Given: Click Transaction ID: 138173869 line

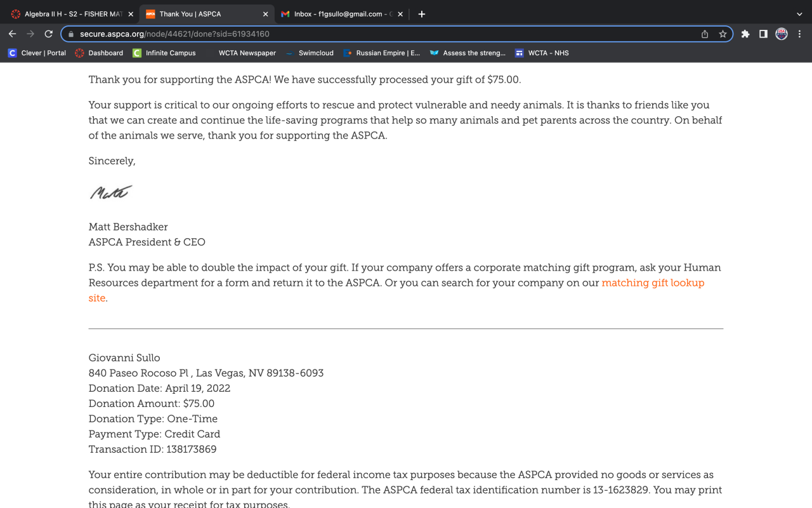Looking at the screenshot, I should coord(152,450).
